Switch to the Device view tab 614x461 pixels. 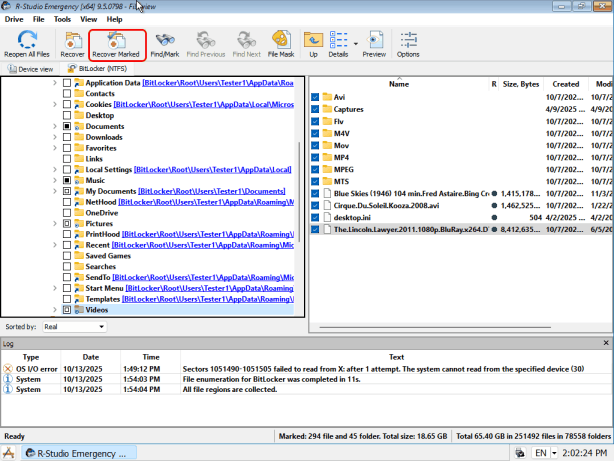pos(31,69)
